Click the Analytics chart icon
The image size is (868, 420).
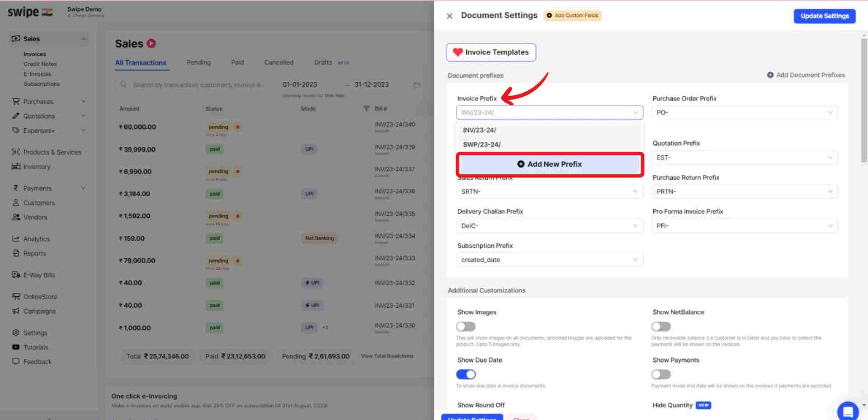[16, 239]
